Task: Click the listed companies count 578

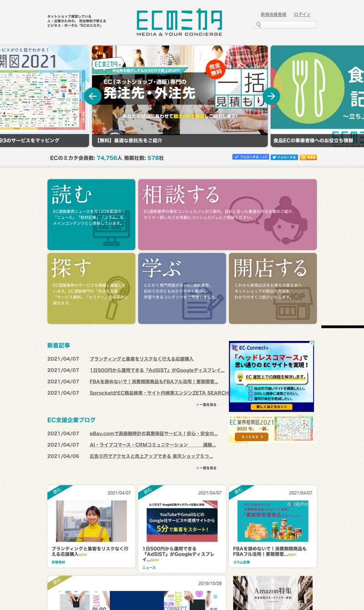Action: click(x=153, y=158)
